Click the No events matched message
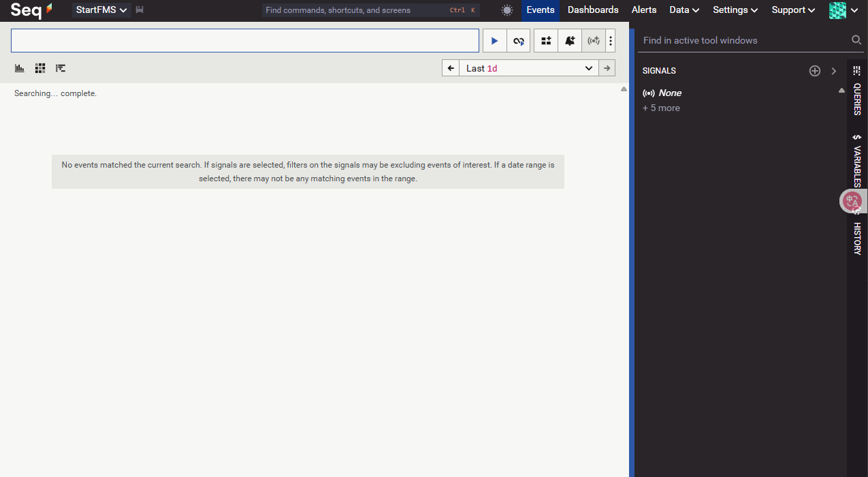Image resolution: width=868 pixels, height=477 pixels. [308, 172]
